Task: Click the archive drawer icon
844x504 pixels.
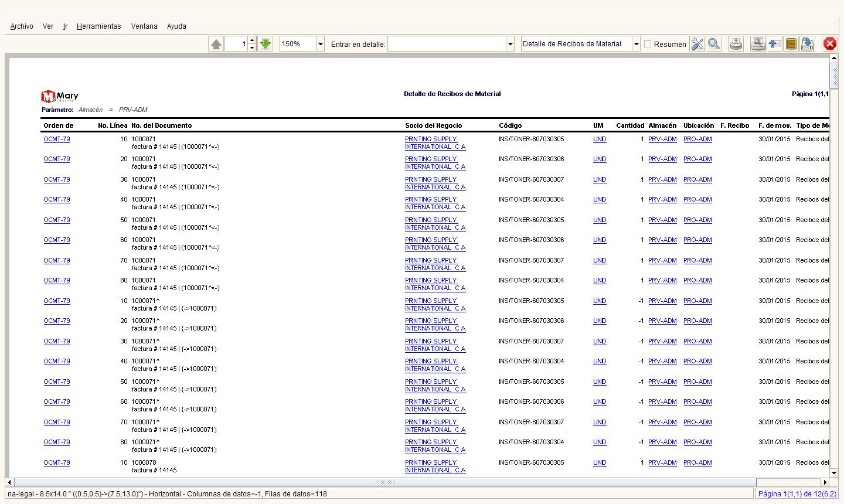Action: point(791,44)
